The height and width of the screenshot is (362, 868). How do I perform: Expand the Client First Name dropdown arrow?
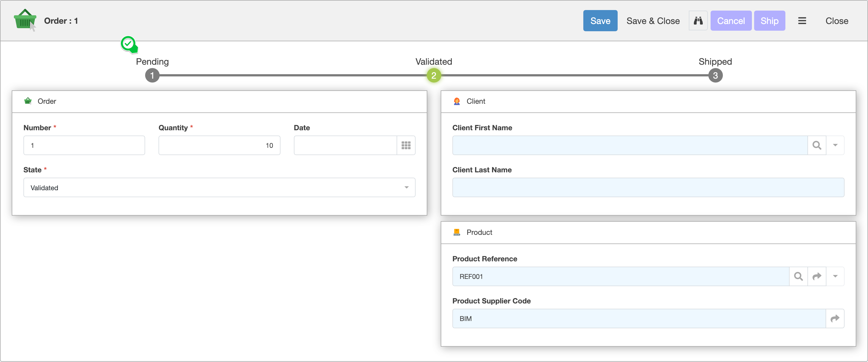point(835,146)
